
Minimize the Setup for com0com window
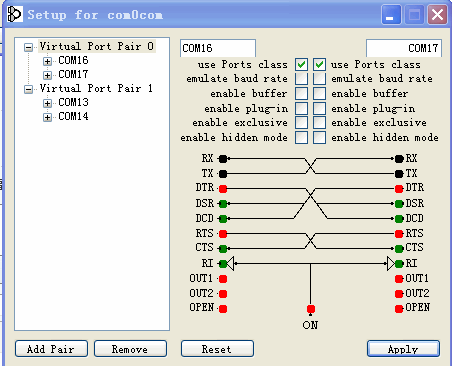391,14
